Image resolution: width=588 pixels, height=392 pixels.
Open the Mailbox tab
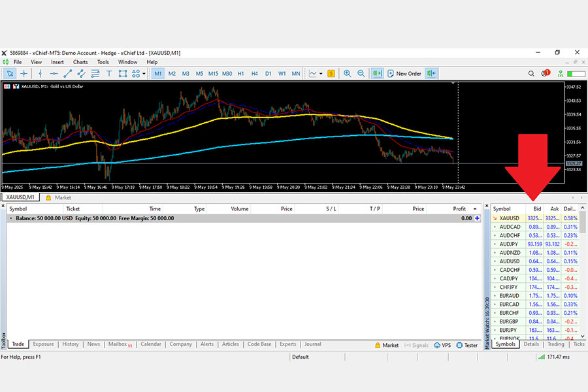(120, 344)
